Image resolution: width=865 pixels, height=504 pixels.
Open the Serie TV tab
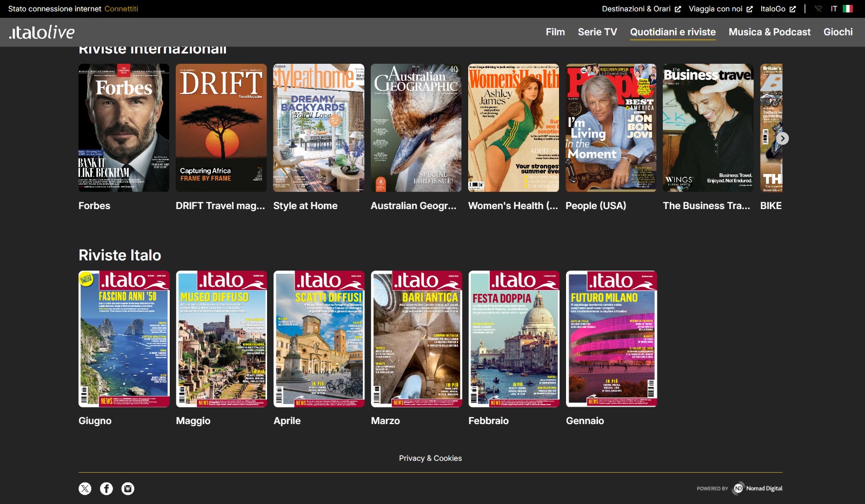click(x=597, y=32)
